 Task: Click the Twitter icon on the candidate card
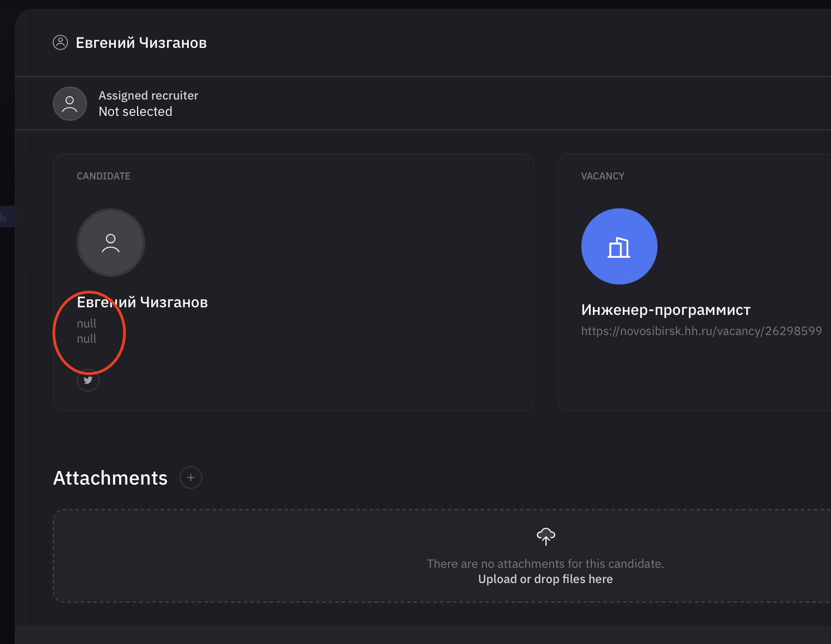(88, 380)
